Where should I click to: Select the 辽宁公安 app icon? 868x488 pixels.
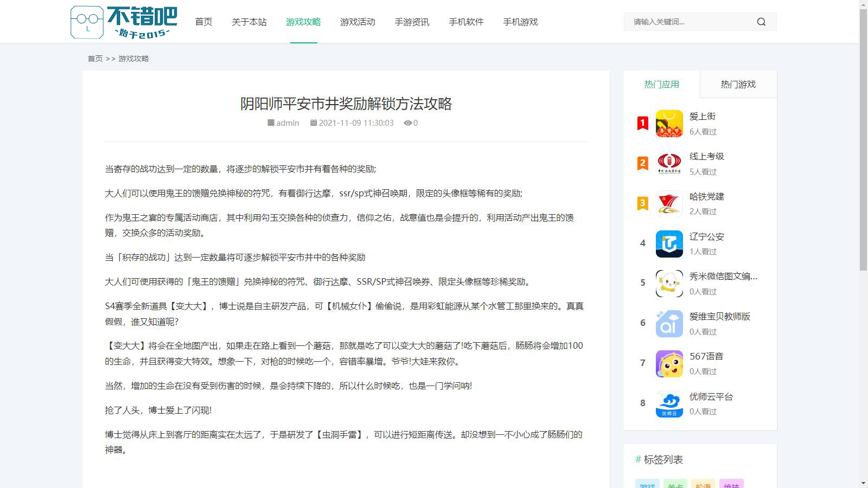pyautogui.click(x=669, y=243)
